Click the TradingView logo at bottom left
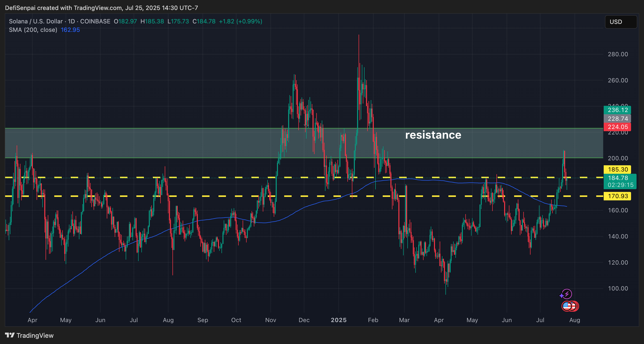 [29, 335]
